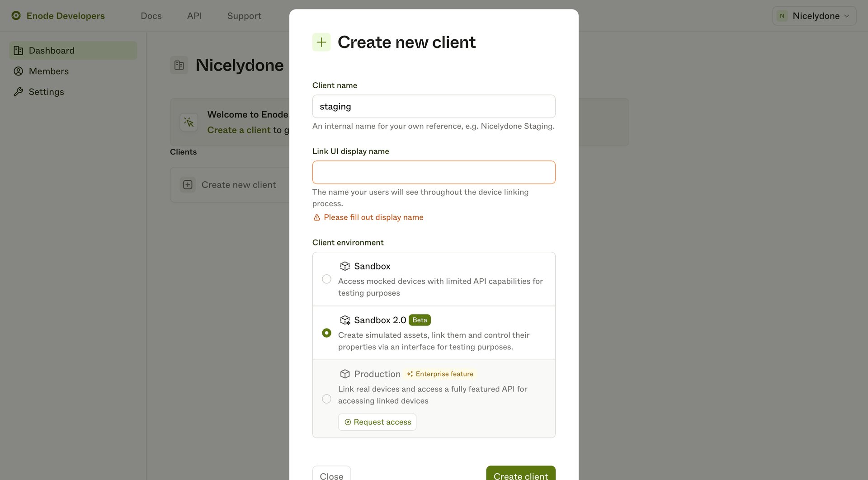Click the green plus icon beside Create new client
Viewport: 868px width, 480px height.
[x=321, y=42]
